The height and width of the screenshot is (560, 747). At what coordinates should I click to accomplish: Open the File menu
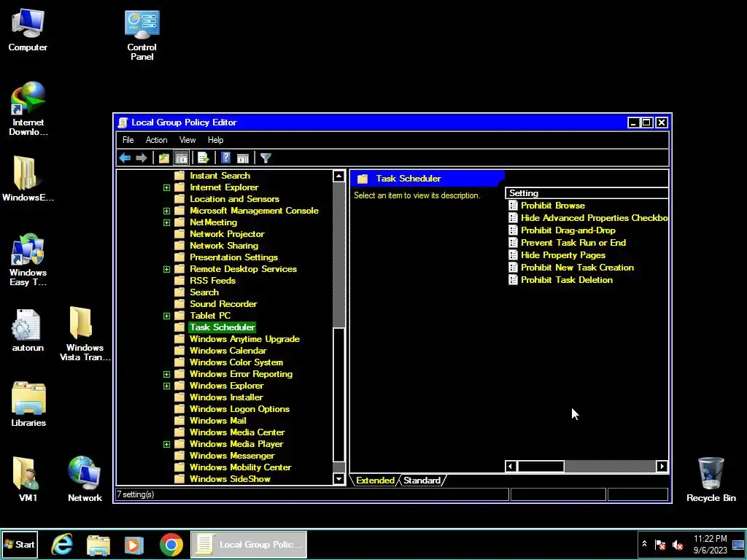[x=128, y=140]
